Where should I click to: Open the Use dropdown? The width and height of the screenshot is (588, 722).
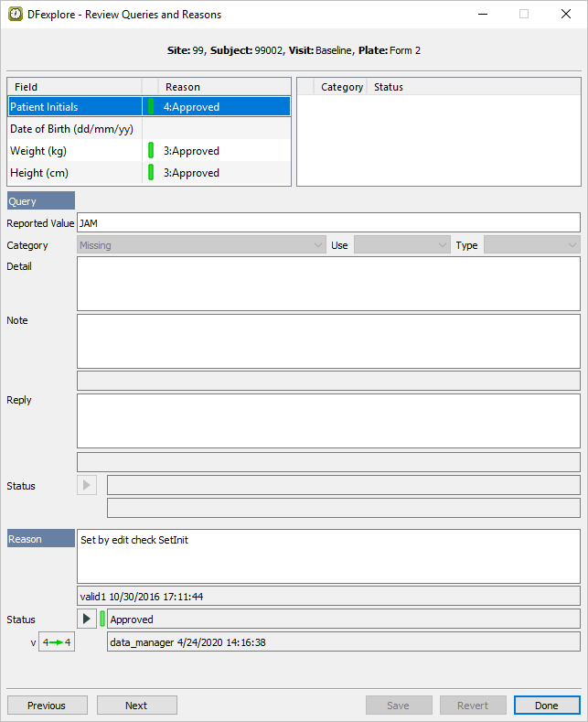pyautogui.click(x=401, y=245)
